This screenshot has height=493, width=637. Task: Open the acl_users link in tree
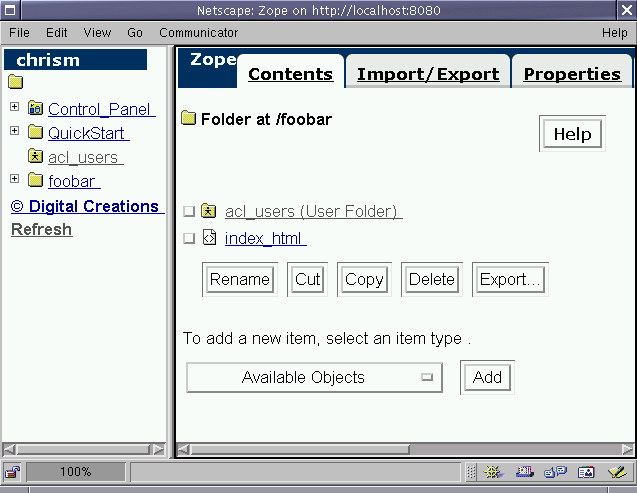(86, 157)
